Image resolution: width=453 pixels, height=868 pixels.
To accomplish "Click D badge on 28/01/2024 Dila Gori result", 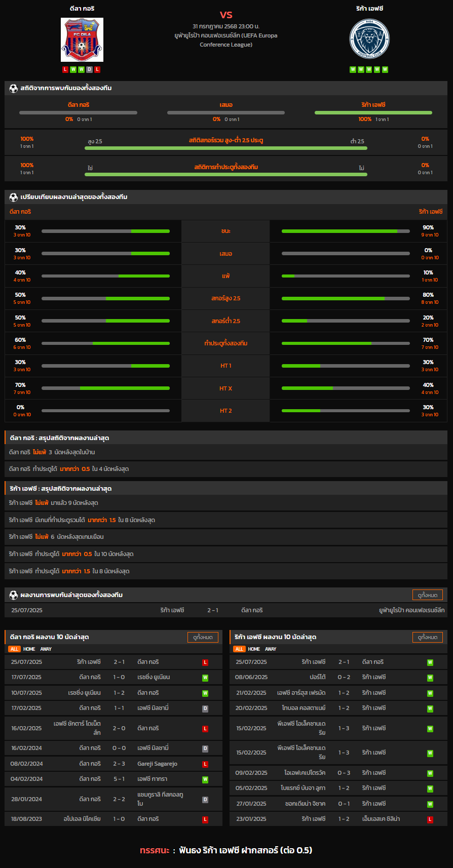I will point(205,800).
